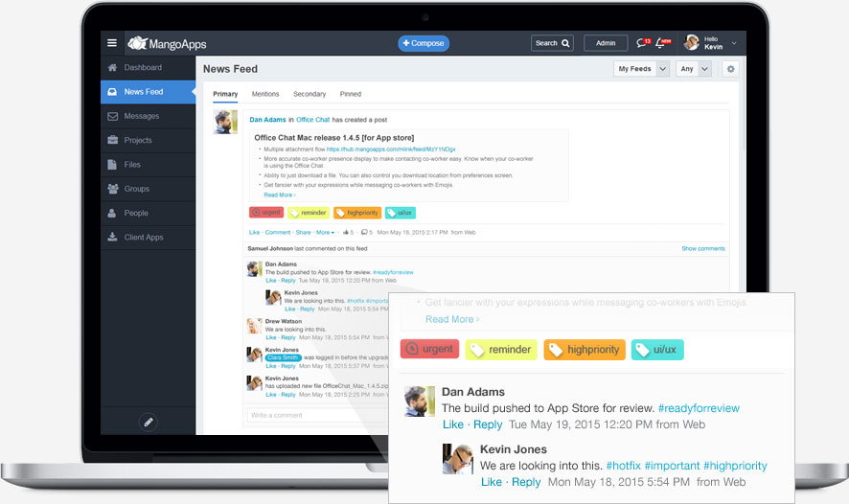Open the My Feeds dropdown
This screenshot has height=504, width=849.
pos(642,69)
